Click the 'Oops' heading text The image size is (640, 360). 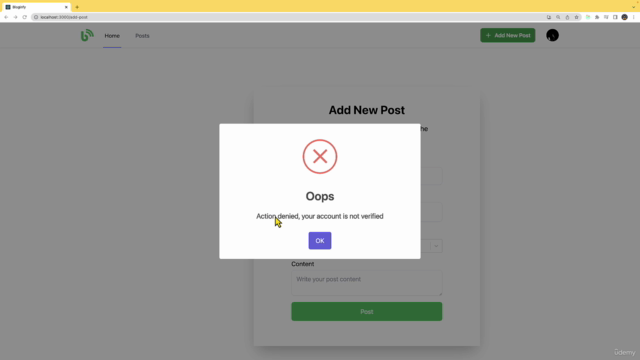coord(320,196)
